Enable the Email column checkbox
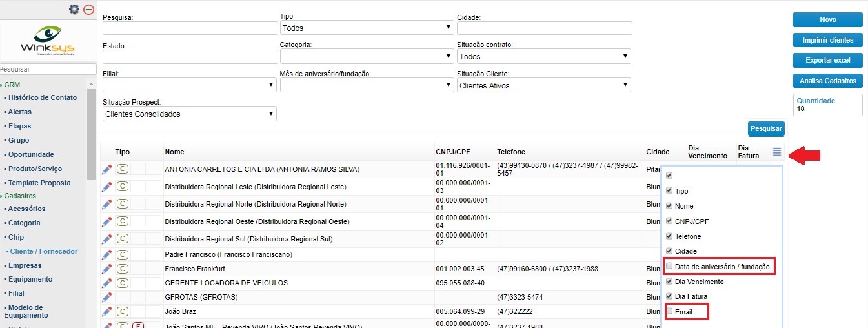Screen dimensions: 868x328 point(669,311)
